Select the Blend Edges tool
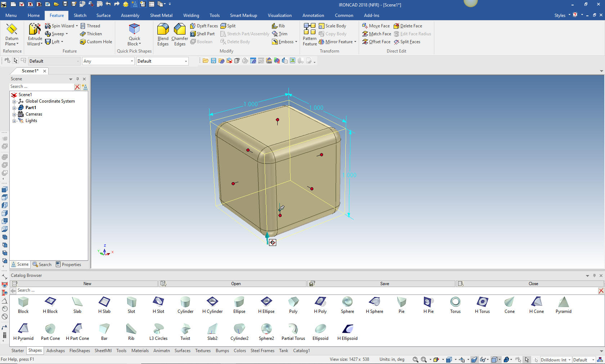This screenshot has height=364, width=605. (x=163, y=35)
